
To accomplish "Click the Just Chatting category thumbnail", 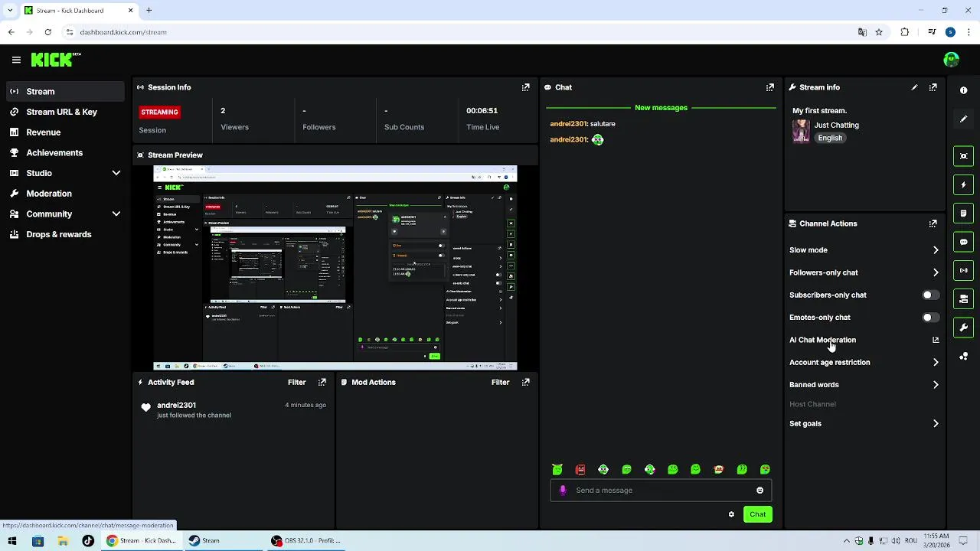I will [801, 131].
